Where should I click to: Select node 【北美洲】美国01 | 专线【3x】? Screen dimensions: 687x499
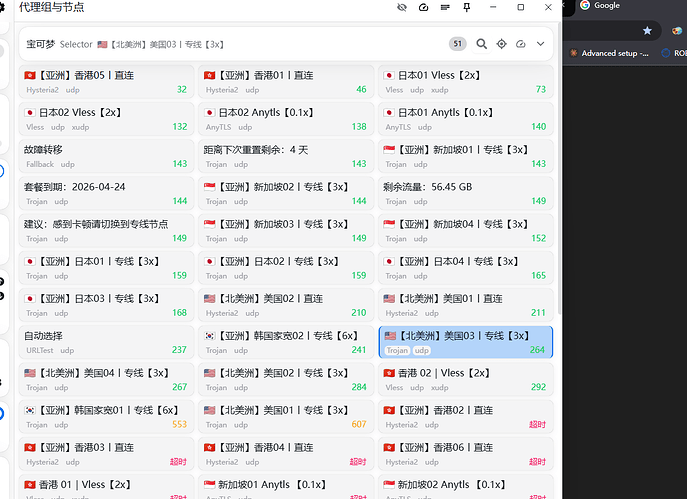coord(286,417)
